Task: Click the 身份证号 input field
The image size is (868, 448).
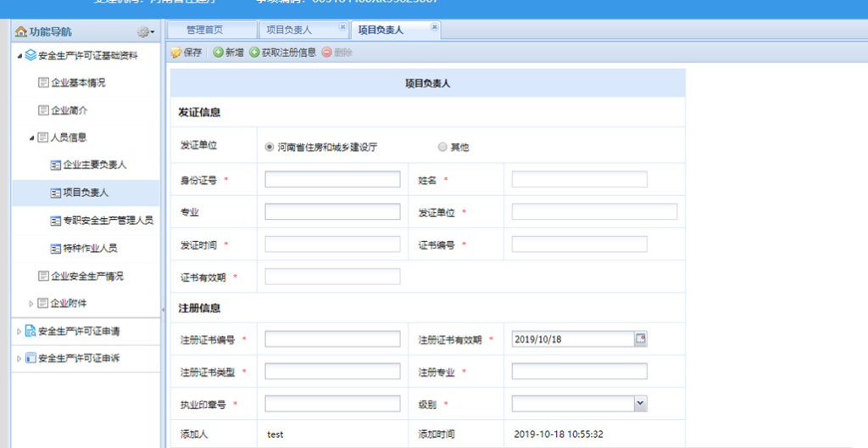Action: (x=332, y=179)
